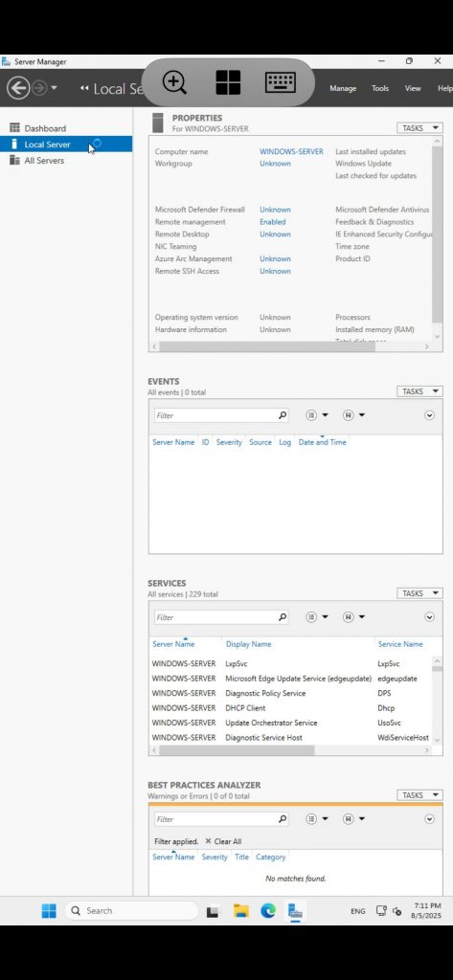This screenshot has width=453, height=980.
Task: Select the LxpSvc service row
Action: 290,664
